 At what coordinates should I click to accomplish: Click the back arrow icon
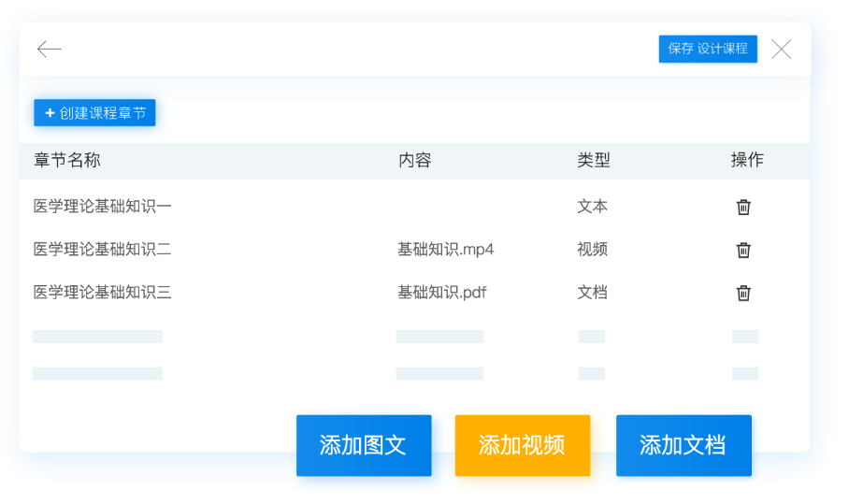click(x=49, y=50)
